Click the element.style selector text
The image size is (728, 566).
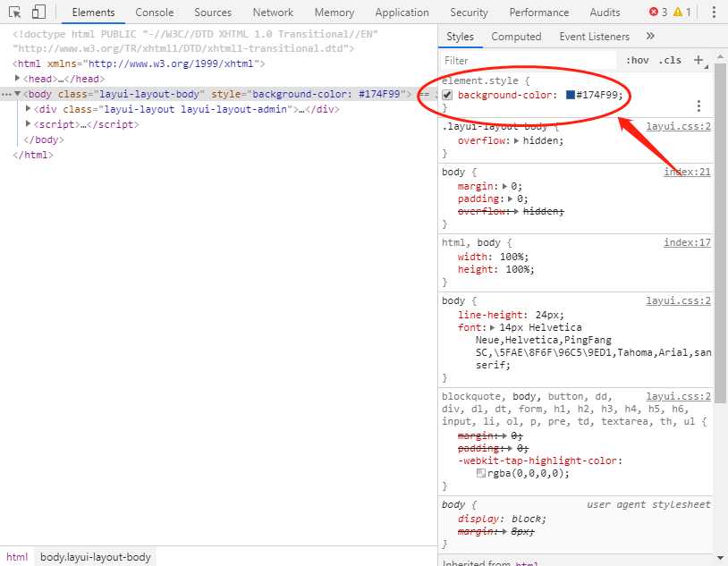click(x=480, y=80)
